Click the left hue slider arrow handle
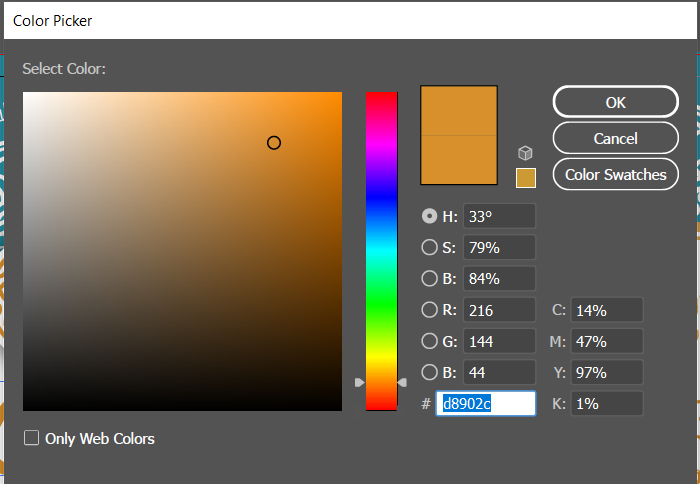This screenshot has width=700, height=484. click(360, 382)
